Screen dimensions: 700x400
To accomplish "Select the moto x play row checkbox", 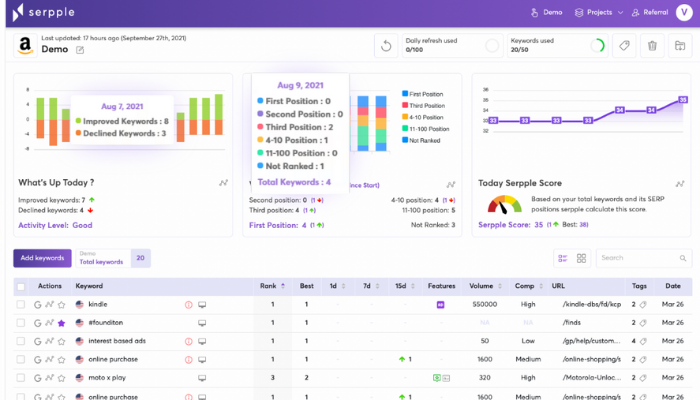I will coord(21,378).
